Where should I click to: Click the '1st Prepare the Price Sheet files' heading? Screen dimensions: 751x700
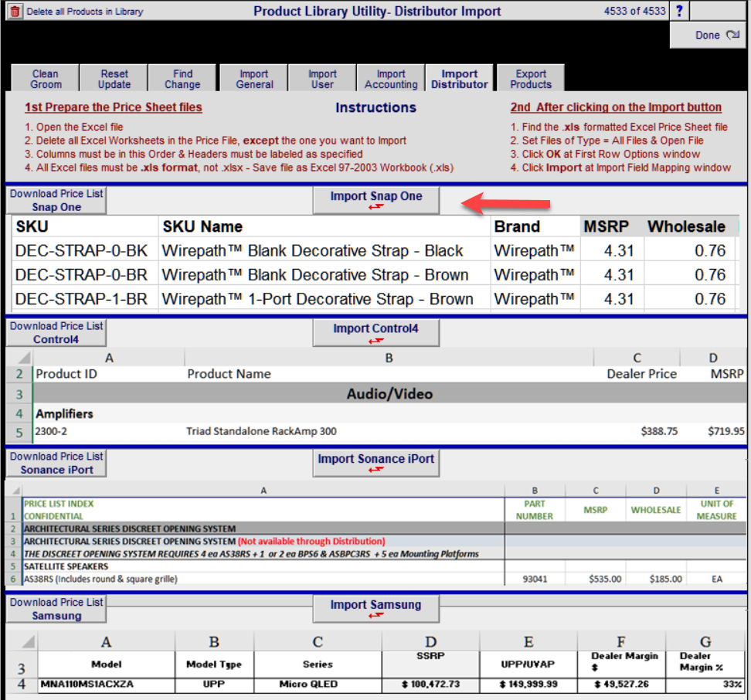coord(114,107)
